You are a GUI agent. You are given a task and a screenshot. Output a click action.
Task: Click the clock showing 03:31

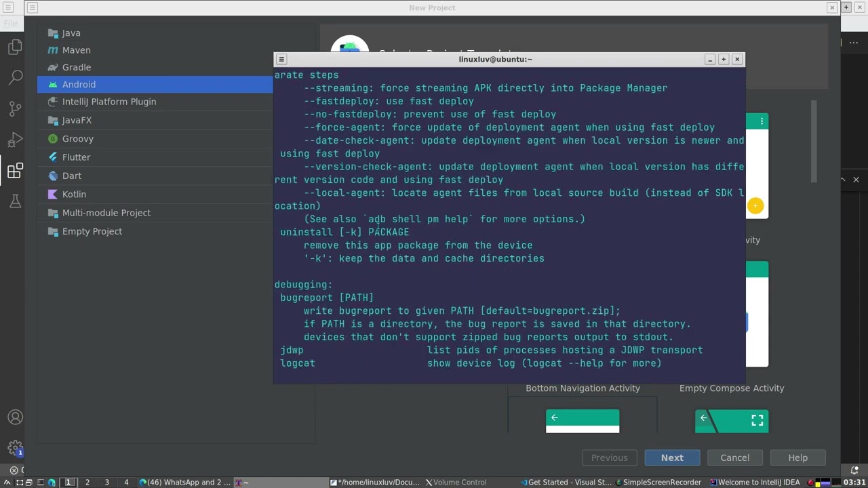point(854,482)
